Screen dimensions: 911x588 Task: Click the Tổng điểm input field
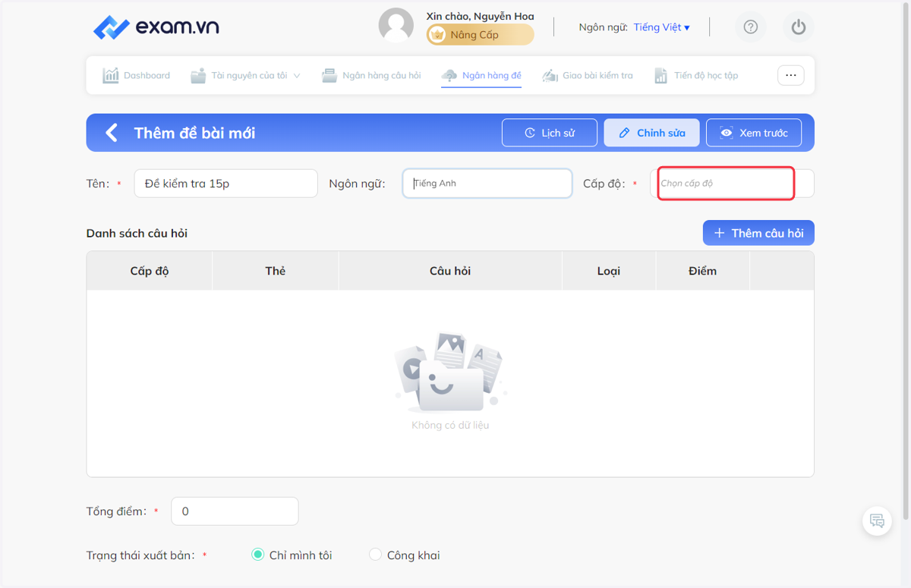pos(235,511)
